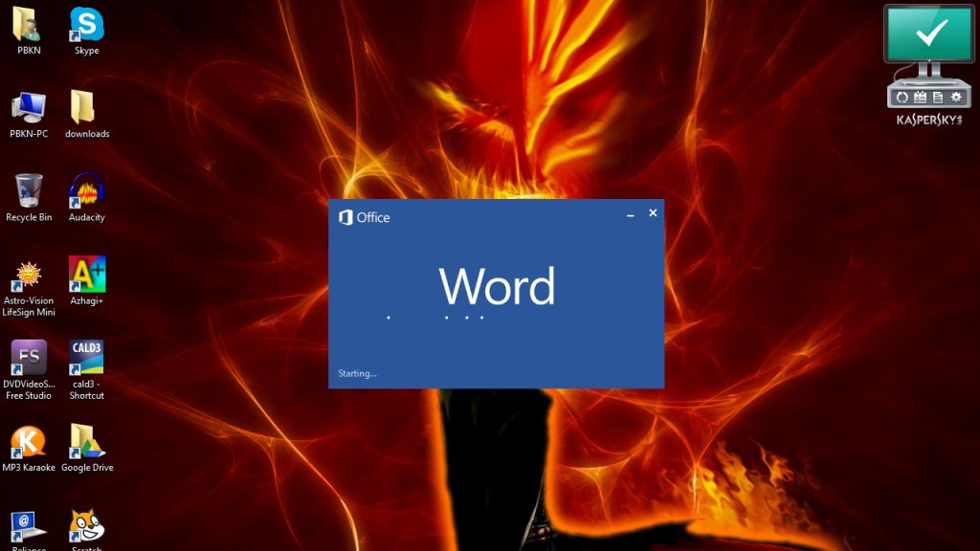Click the MP3 Karaoke shortcut

tap(29, 442)
